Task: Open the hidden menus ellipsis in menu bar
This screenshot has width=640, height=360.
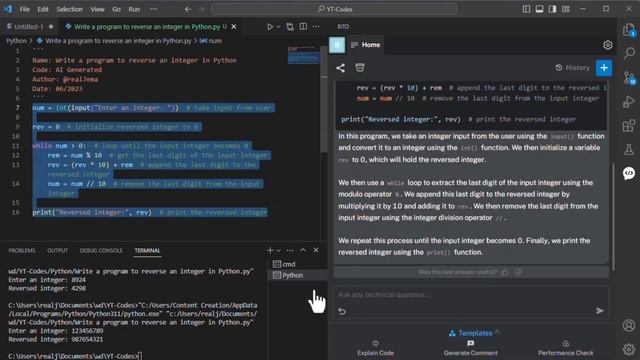Action: pos(153,9)
